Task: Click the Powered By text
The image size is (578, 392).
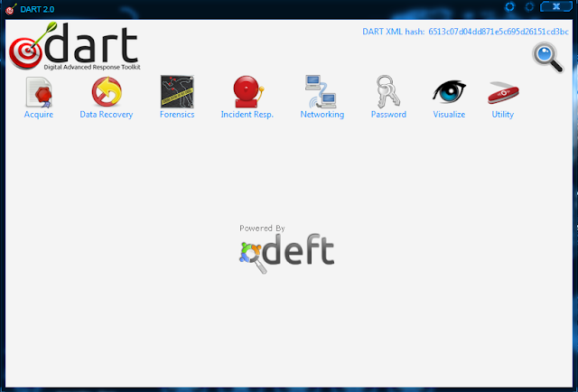Action: pyautogui.click(x=262, y=229)
